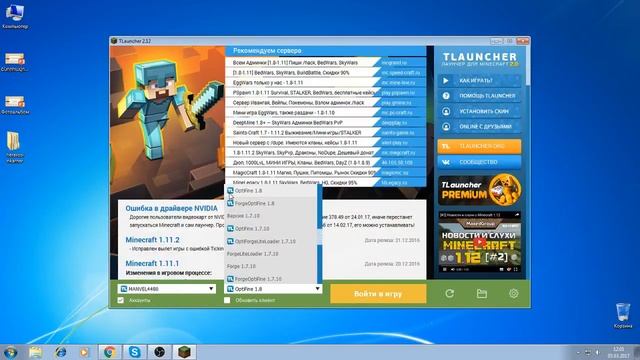640x360 pixels.
Task: Click mc.speed-craft.ru server address
Action: point(401,73)
